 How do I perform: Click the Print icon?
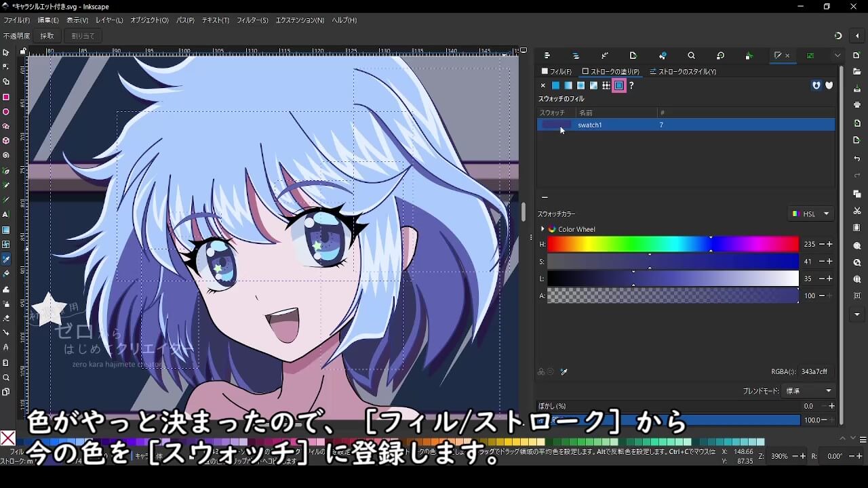tap(857, 105)
